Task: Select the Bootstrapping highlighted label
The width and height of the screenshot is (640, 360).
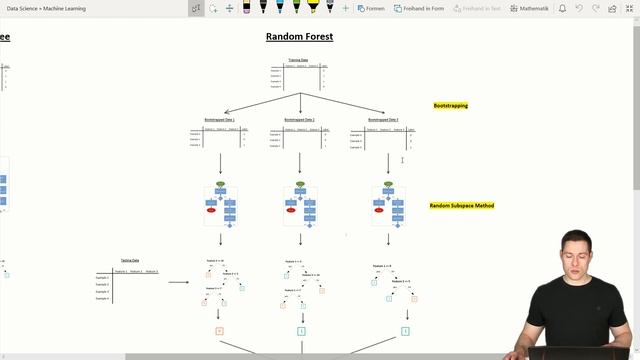Action: [x=451, y=106]
